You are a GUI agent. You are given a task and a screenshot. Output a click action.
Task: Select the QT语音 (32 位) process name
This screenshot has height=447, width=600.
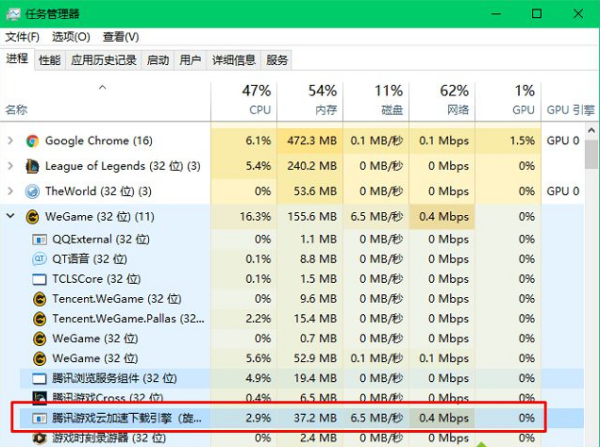[x=90, y=259]
